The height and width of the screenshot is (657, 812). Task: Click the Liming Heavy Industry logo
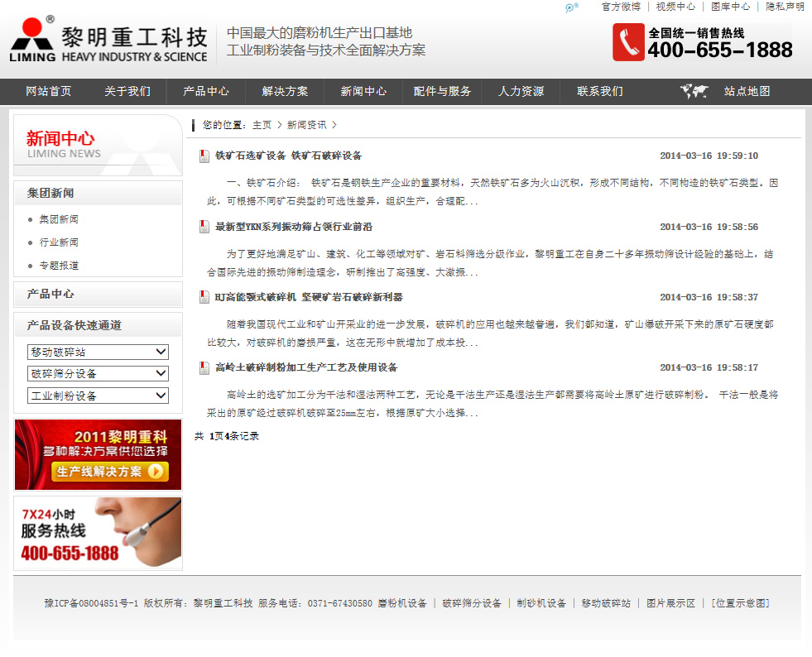(x=108, y=40)
